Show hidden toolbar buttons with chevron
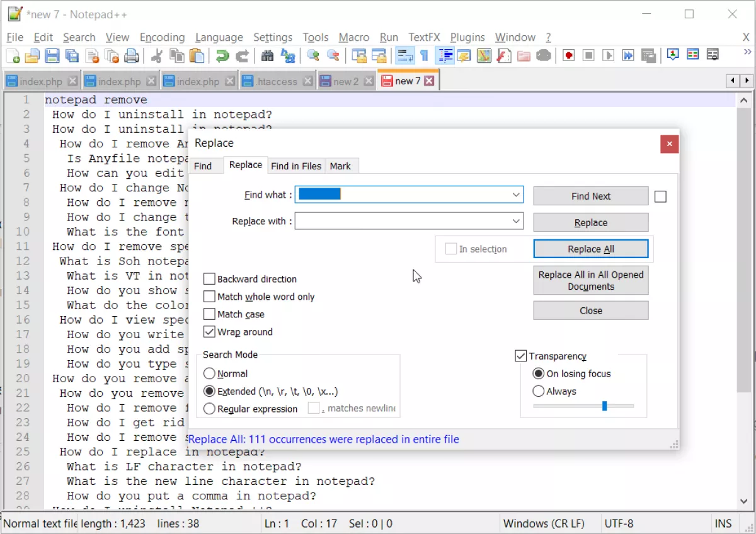756x534 pixels. click(x=747, y=53)
